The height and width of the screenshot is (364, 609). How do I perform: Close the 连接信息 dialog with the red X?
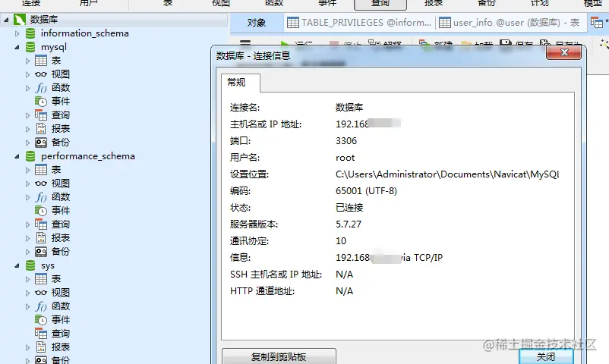coord(564,52)
